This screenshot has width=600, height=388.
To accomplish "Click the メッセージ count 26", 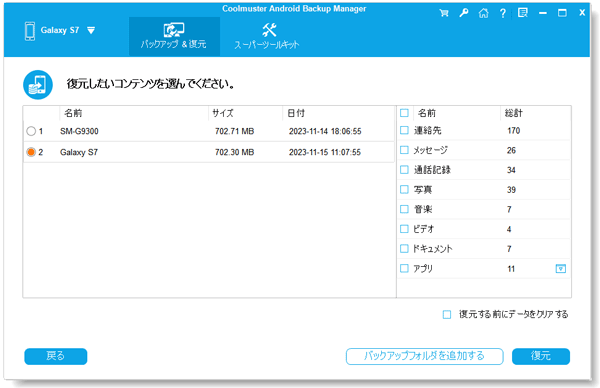I will pyautogui.click(x=511, y=150).
